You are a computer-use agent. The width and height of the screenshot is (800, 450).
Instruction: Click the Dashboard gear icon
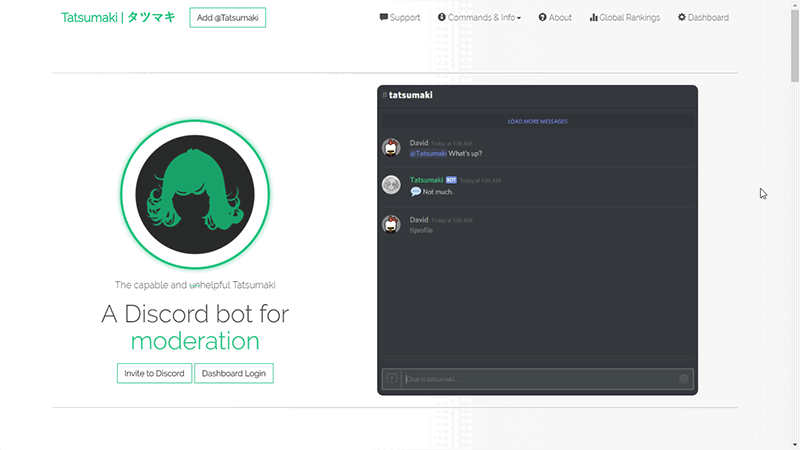tap(682, 18)
